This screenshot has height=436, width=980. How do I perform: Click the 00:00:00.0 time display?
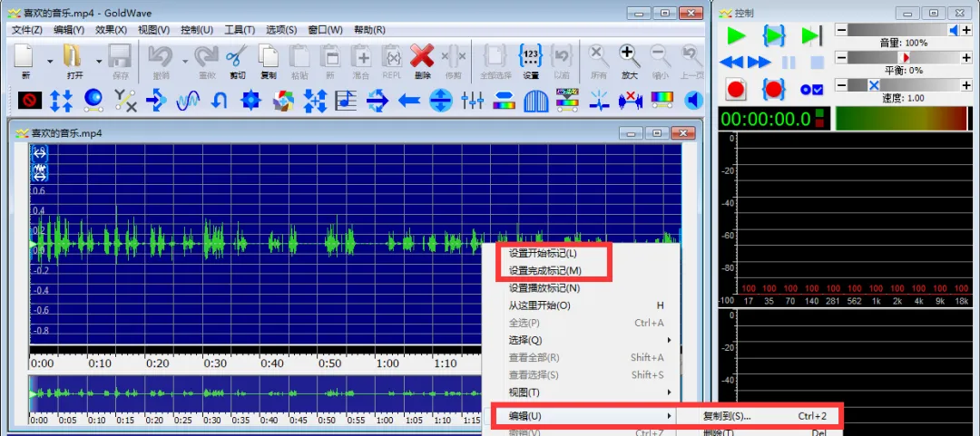766,119
